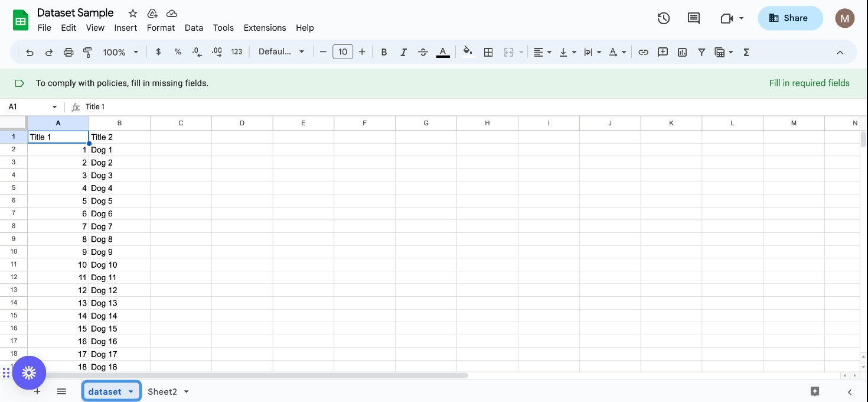
Task: Open the Borders tool
Action: 488,52
